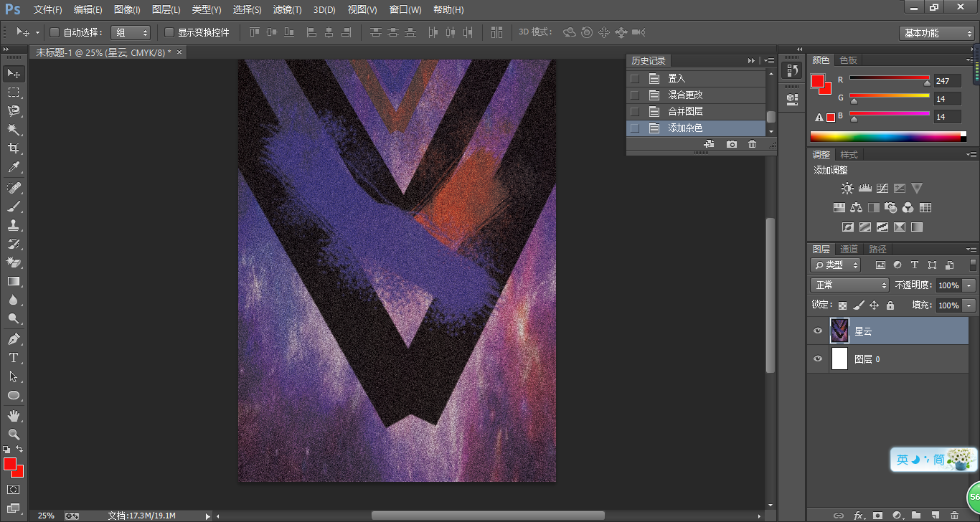
Task: Select the Healing Brush tool
Action: [14, 188]
